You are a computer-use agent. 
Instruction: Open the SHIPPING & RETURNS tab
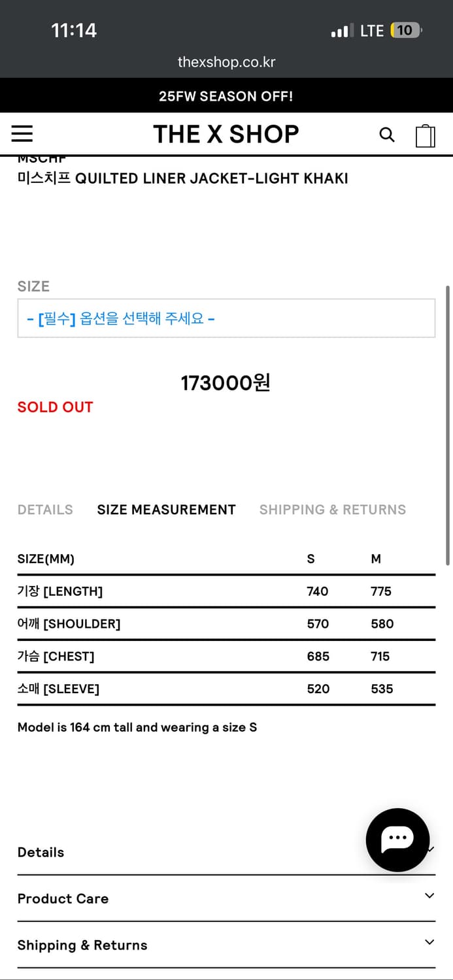[332, 510]
